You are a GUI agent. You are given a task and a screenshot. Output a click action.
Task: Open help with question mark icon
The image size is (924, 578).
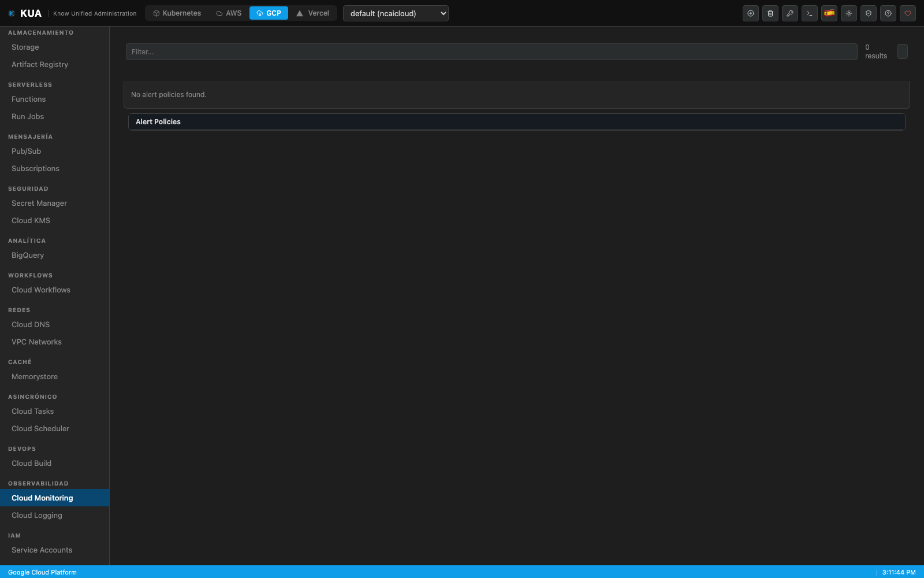pos(888,13)
